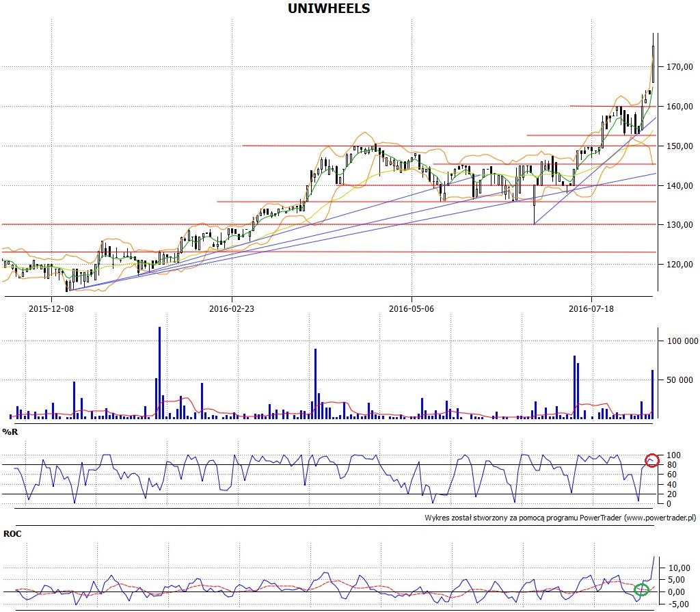700x612 pixels.
Task: Click the %R scale value 100
Action: (673, 455)
